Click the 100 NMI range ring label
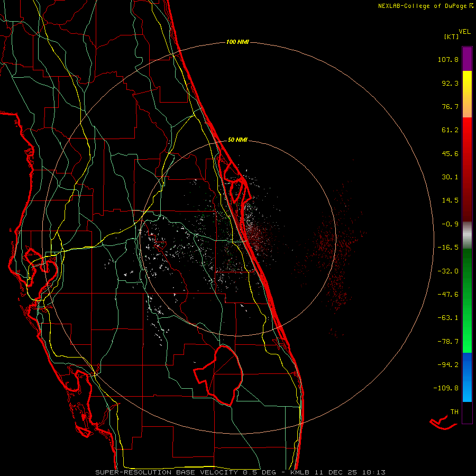The height and width of the screenshot is (476, 476). [x=237, y=42]
